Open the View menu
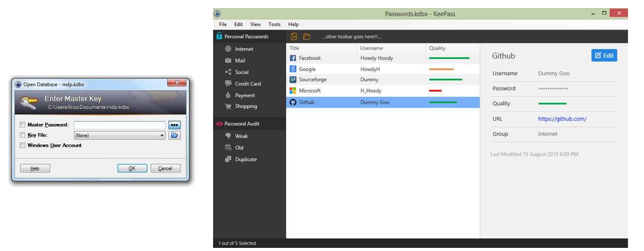The height and width of the screenshot is (251, 644). point(256,24)
